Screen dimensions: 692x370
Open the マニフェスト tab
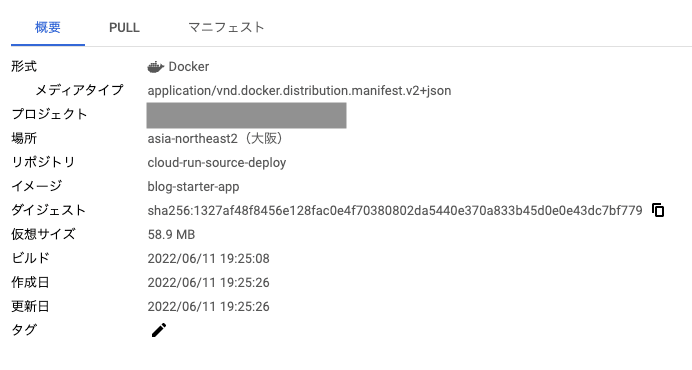point(226,27)
